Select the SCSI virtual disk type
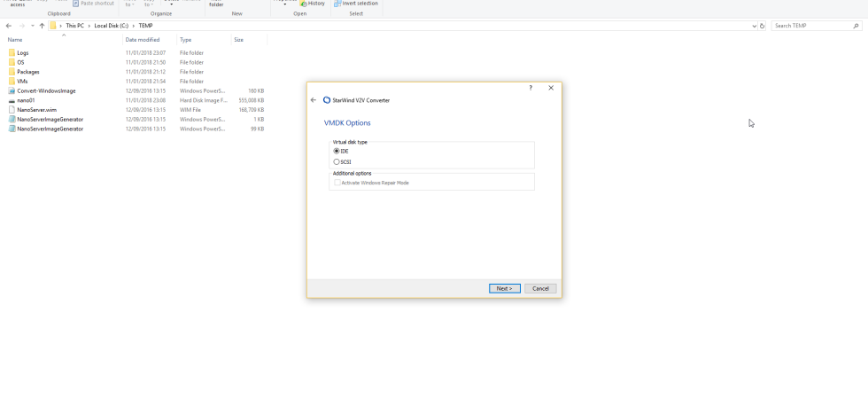Viewport: 868px width, 399px height. (337, 161)
